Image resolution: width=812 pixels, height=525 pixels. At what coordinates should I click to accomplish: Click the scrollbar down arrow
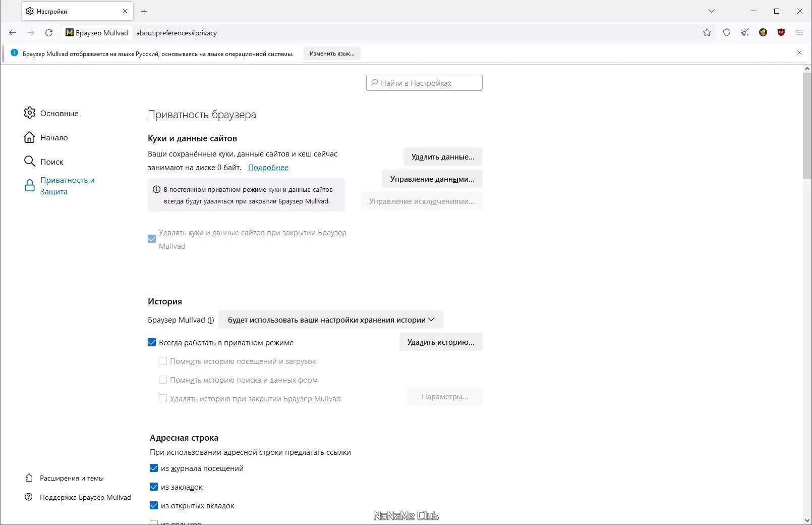[807, 520]
